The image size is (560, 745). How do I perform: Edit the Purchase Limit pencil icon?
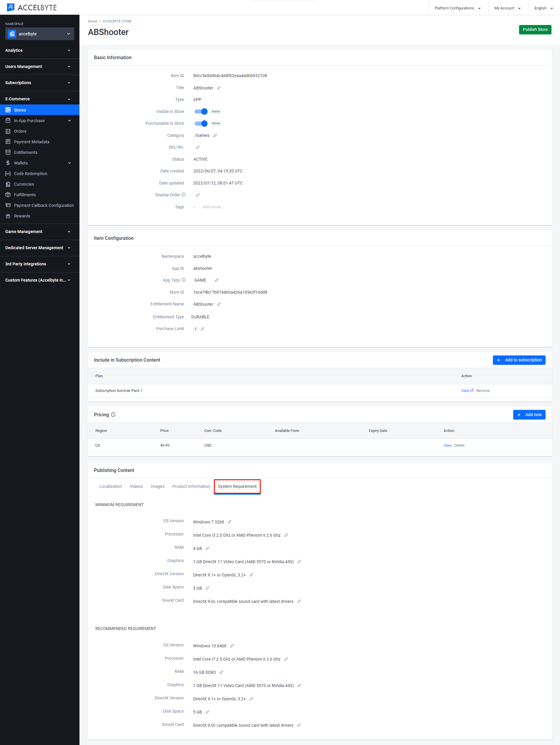point(202,329)
